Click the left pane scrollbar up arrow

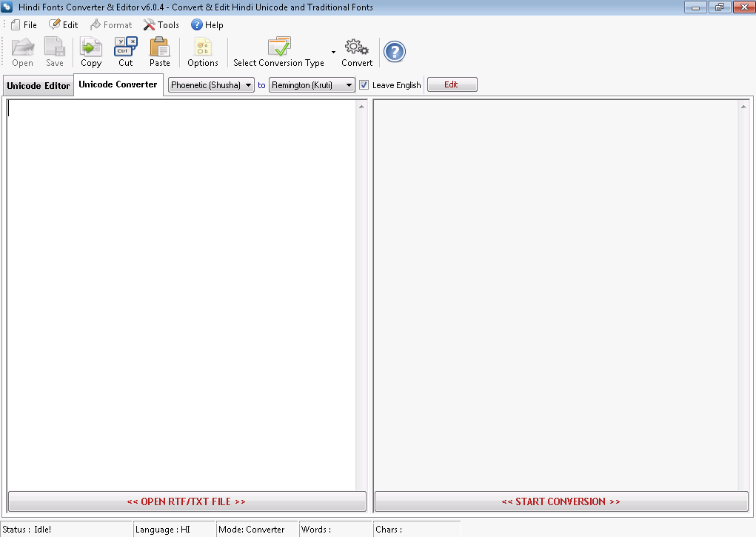click(x=361, y=107)
